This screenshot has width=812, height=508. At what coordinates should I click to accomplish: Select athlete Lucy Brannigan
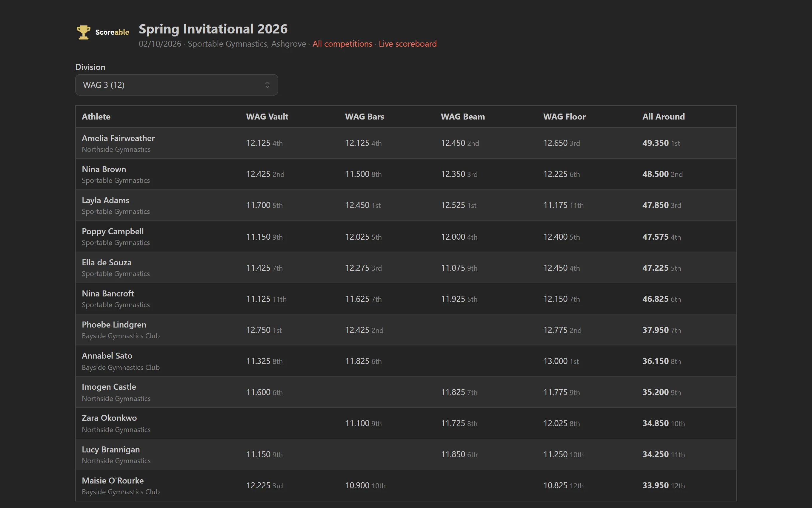111,449
